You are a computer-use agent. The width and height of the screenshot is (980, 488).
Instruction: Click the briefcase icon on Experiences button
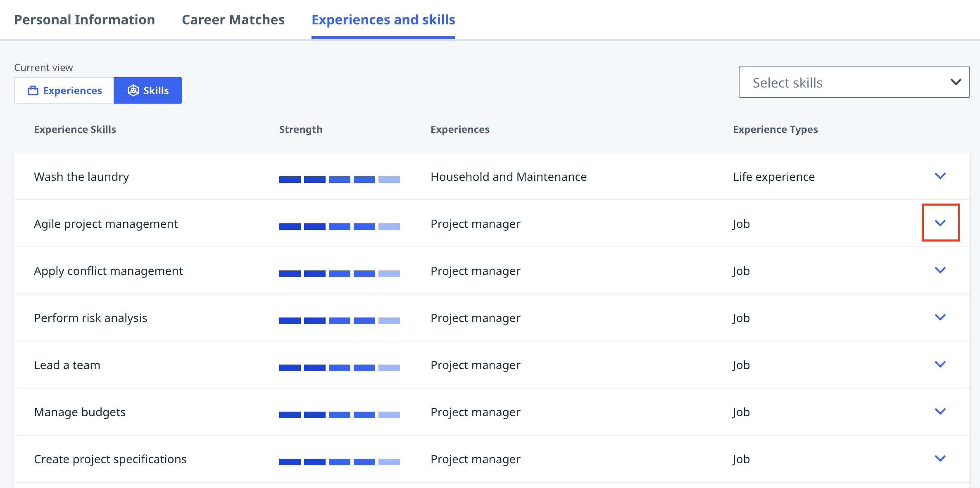(x=33, y=90)
